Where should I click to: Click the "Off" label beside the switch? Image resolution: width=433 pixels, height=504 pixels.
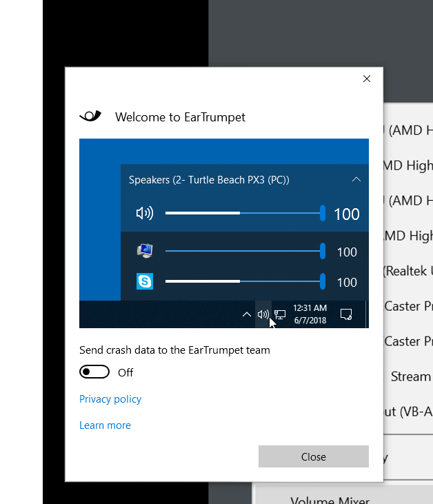[125, 372]
